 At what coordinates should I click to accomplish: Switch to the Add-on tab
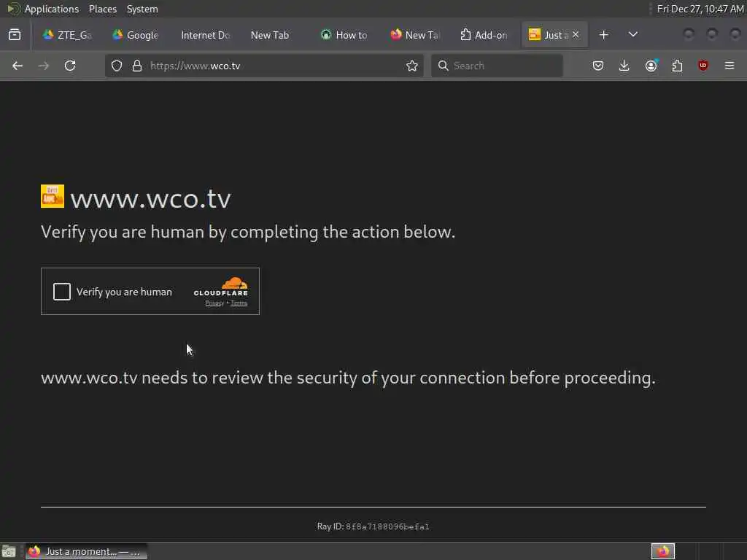click(x=483, y=35)
